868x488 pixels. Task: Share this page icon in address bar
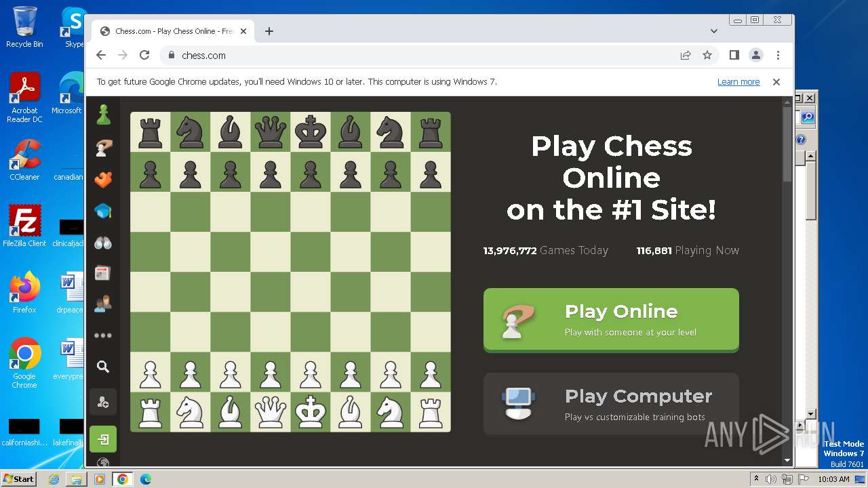[686, 56]
